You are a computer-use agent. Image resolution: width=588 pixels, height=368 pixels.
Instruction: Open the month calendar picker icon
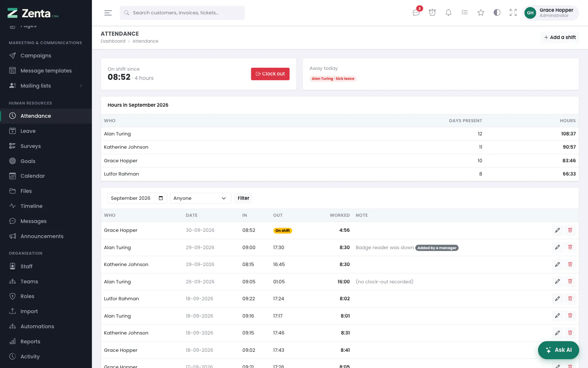pos(161,198)
